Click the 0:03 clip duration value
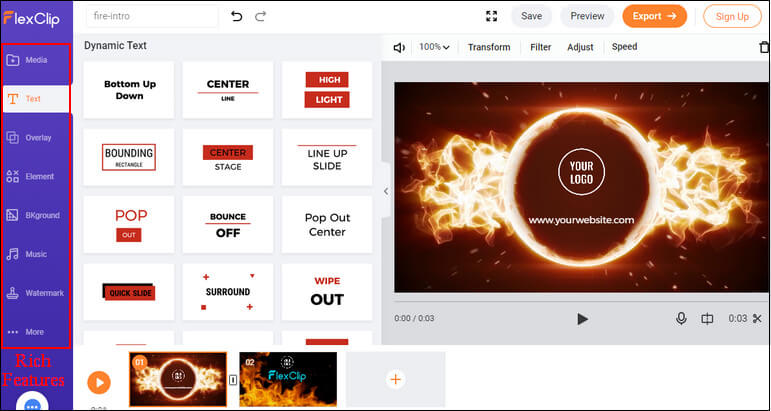 (x=738, y=319)
